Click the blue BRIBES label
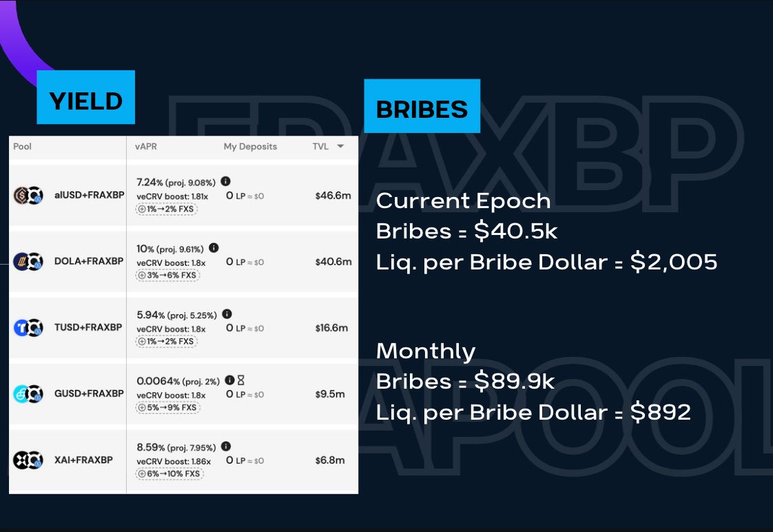Image resolution: width=773 pixels, height=532 pixels. click(x=422, y=107)
